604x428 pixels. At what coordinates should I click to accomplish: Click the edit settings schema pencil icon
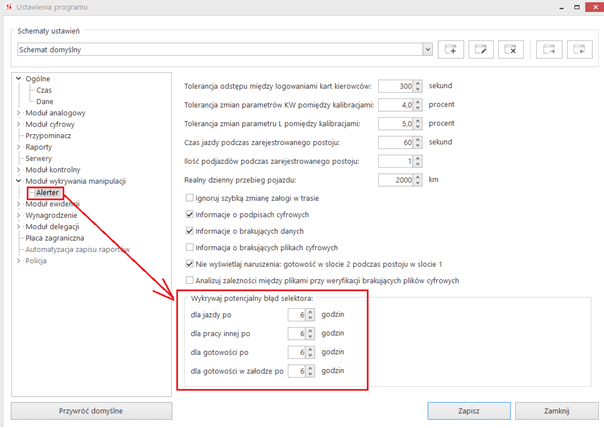point(481,48)
